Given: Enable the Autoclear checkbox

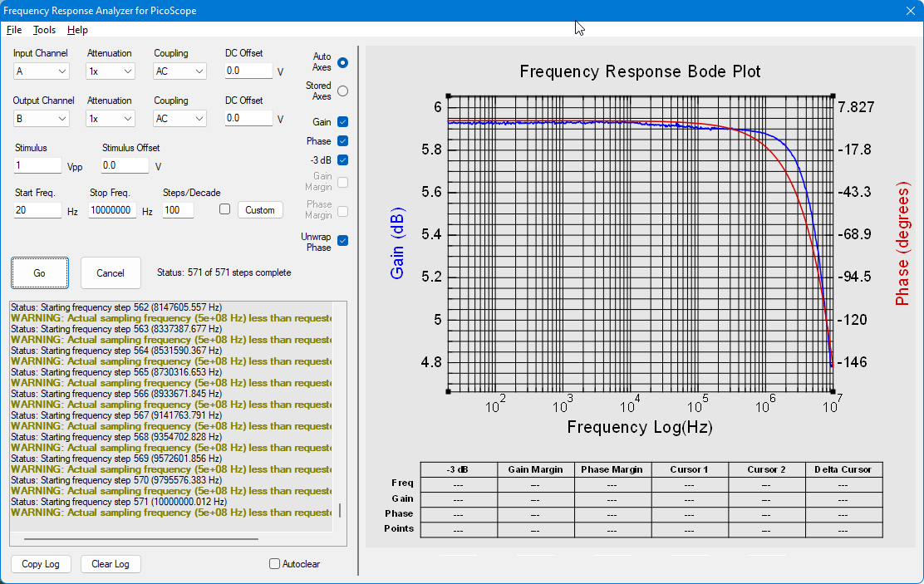Looking at the screenshot, I should 274,564.
